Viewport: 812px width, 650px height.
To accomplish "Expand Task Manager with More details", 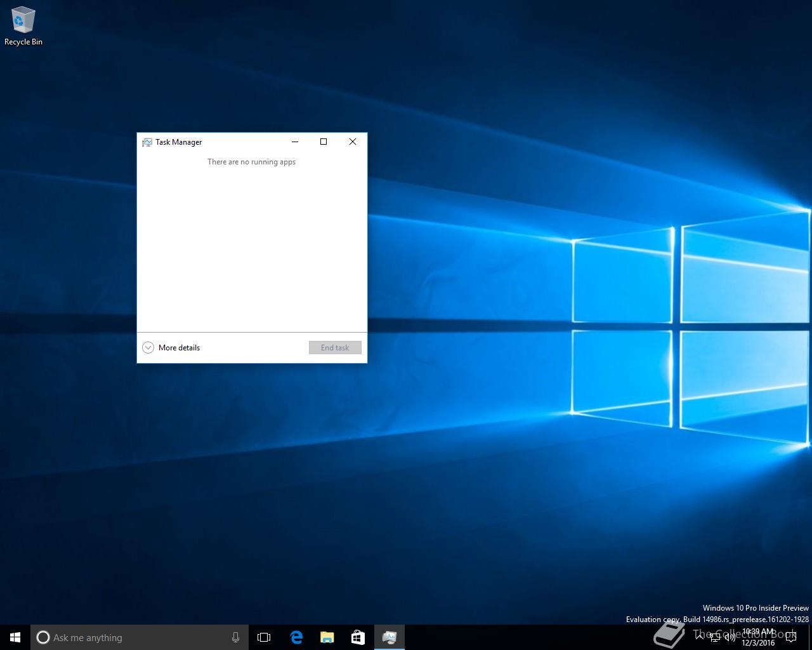I will click(x=171, y=347).
